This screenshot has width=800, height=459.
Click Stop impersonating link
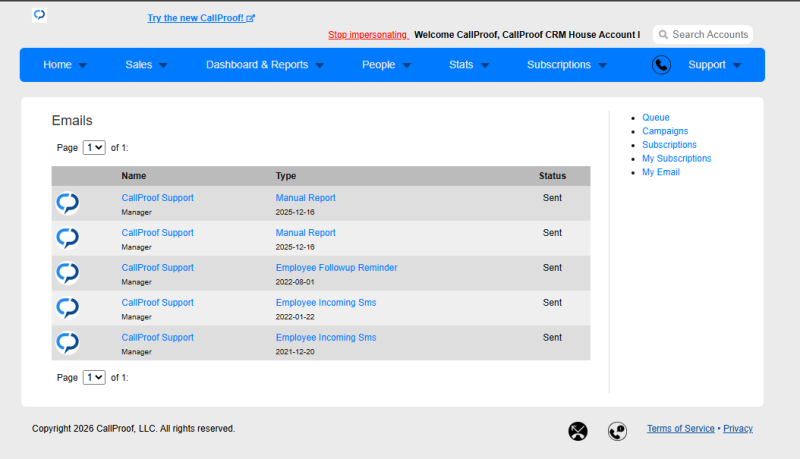pos(367,35)
